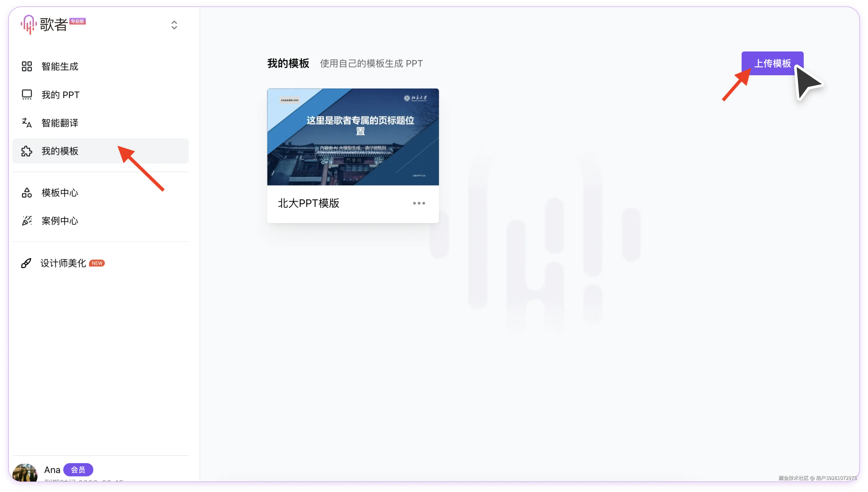
Task: Open the 北大PPT模版 template thumbnail
Action: point(353,137)
